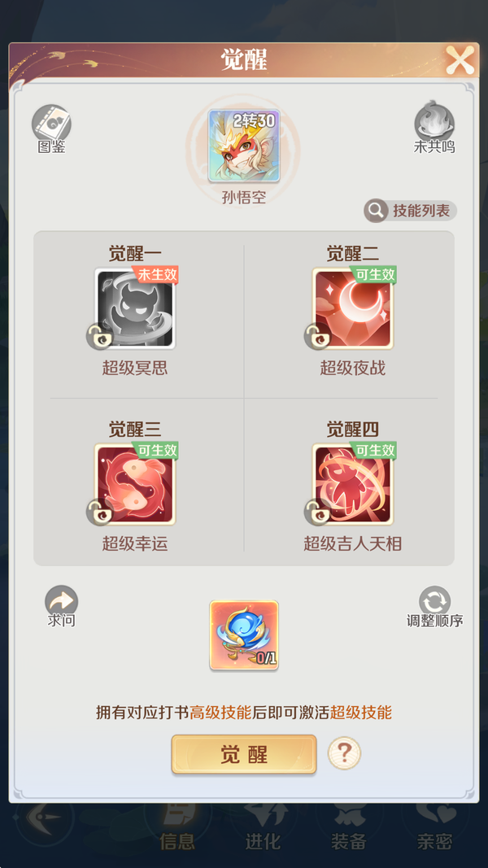The width and height of the screenshot is (488, 868).
Task: Tap the 孙悟空 character portrait
Action: point(244,146)
